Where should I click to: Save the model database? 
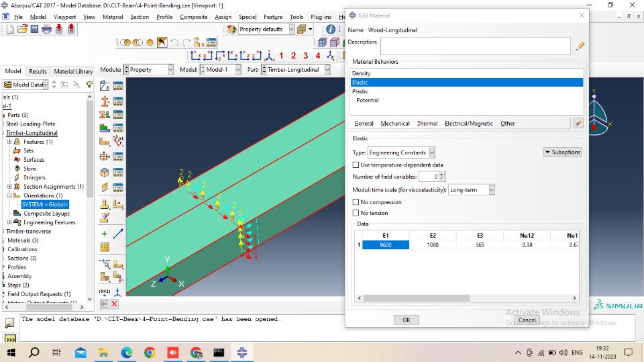34,29
